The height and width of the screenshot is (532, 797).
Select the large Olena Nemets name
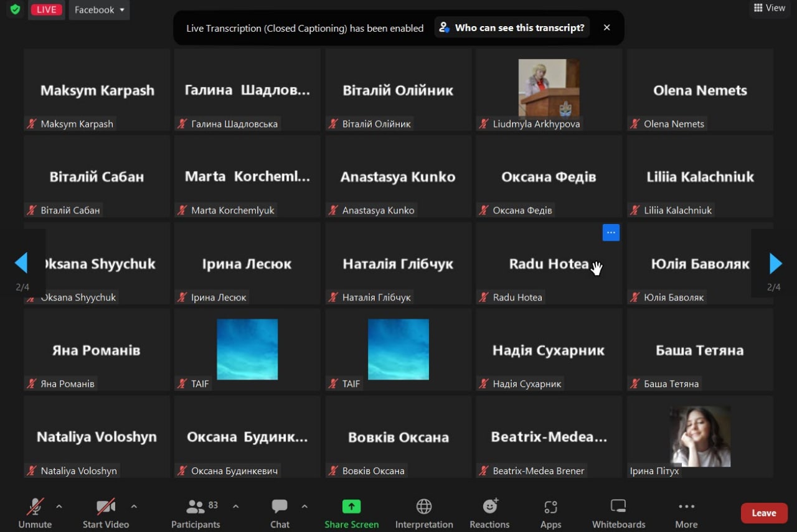pos(700,90)
